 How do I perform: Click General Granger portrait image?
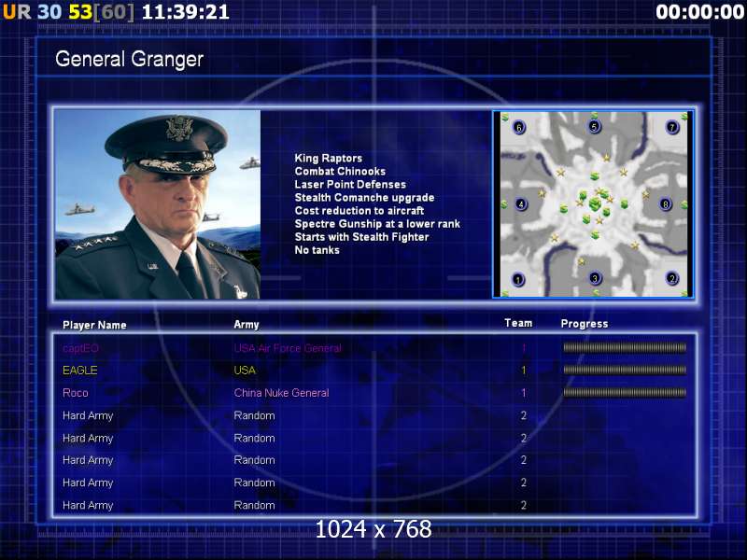[x=158, y=204]
